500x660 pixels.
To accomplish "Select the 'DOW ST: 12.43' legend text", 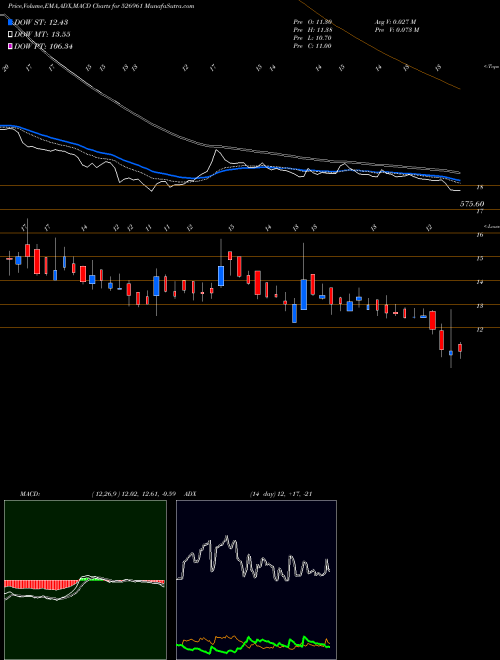I will pos(41,22).
